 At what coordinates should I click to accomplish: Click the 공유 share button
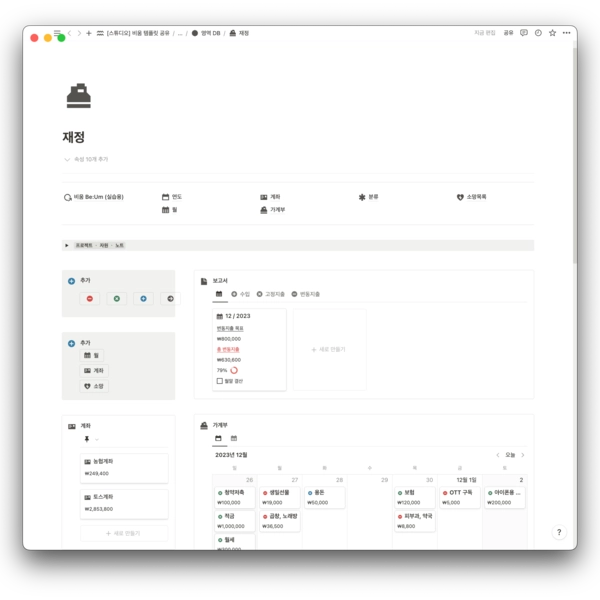click(x=508, y=33)
